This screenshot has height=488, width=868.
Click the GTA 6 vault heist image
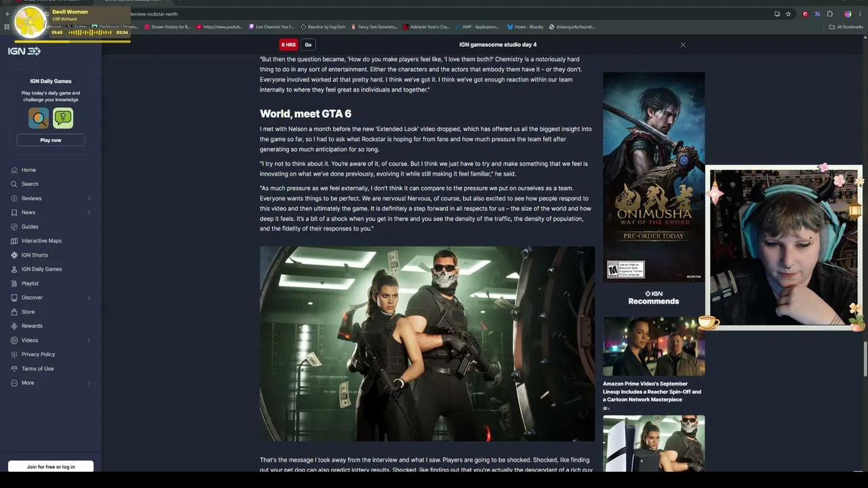(x=427, y=344)
